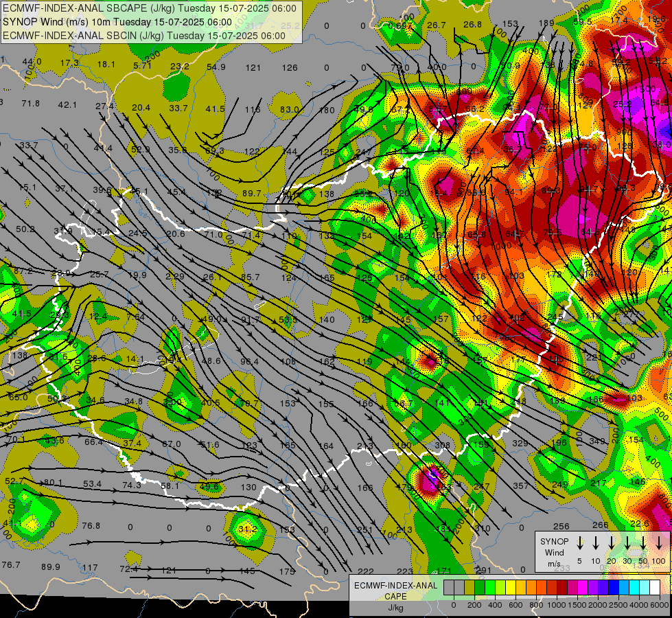Click the 600 tick label under color bar

click(515, 605)
